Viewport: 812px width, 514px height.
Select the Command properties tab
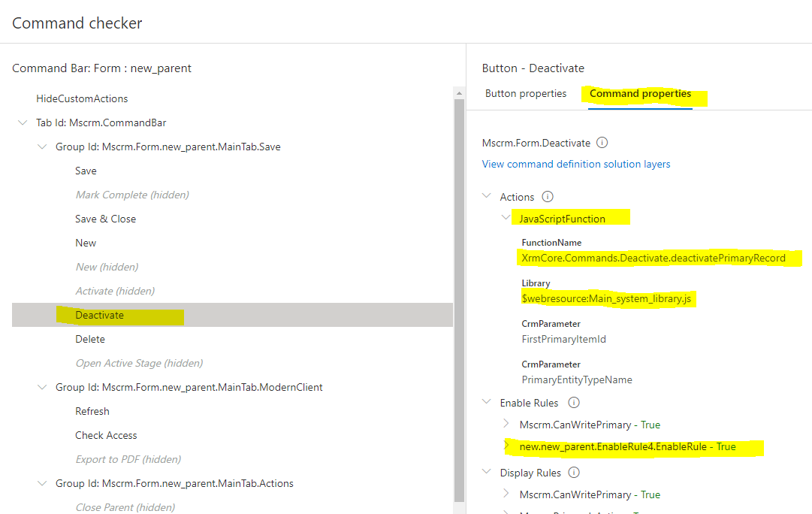click(x=640, y=94)
